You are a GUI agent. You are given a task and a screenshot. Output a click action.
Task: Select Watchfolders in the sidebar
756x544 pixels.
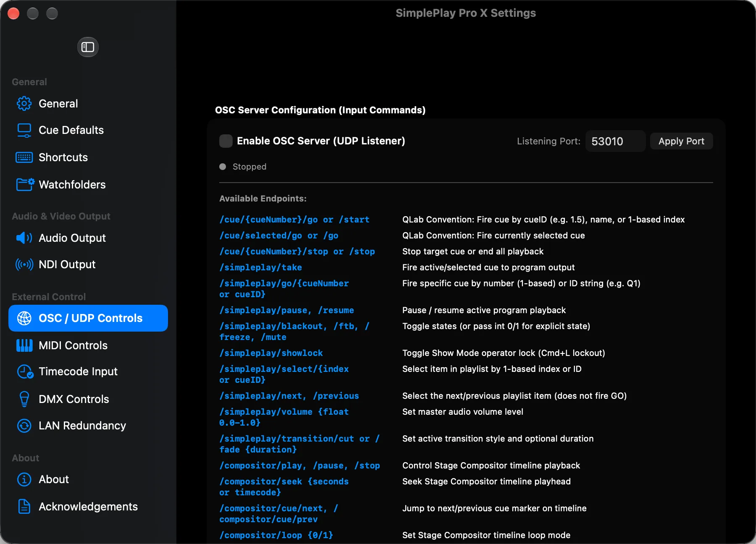click(88, 185)
